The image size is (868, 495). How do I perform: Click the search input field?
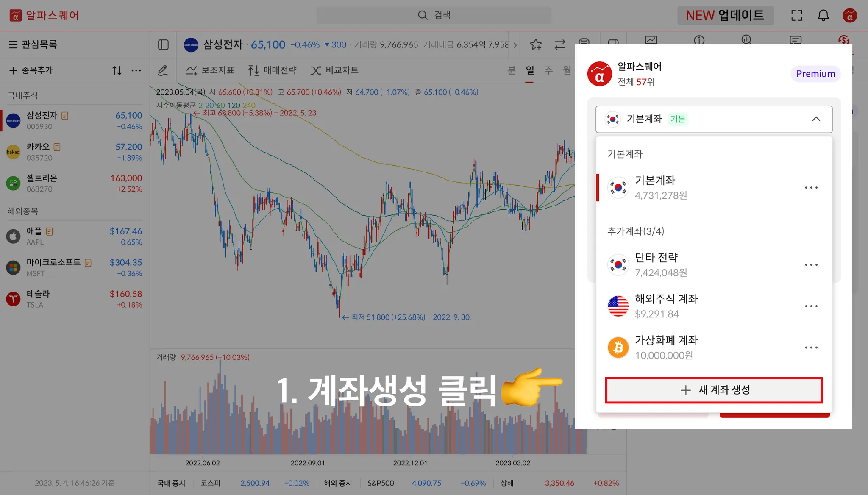point(434,15)
